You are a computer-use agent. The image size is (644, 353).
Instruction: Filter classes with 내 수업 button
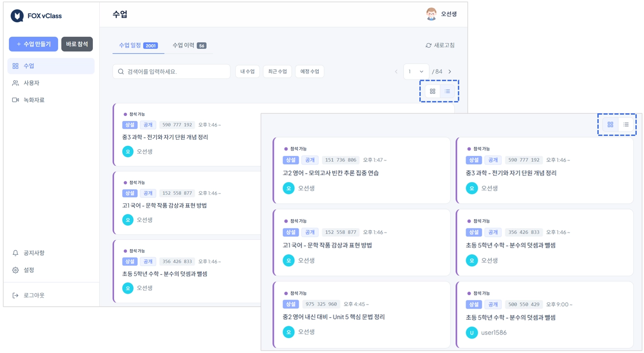(x=248, y=72)
